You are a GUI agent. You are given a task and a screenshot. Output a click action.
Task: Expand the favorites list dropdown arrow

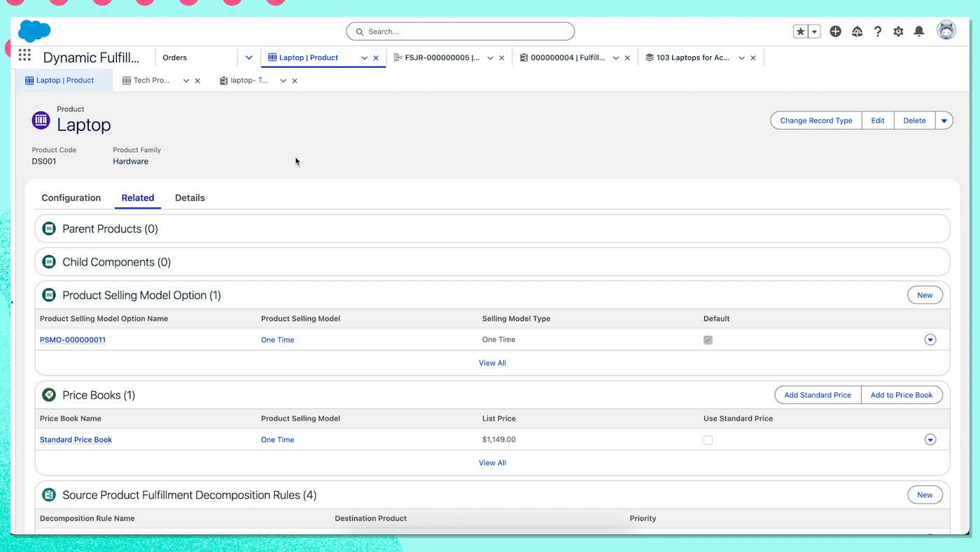click(x=814, y=32)
